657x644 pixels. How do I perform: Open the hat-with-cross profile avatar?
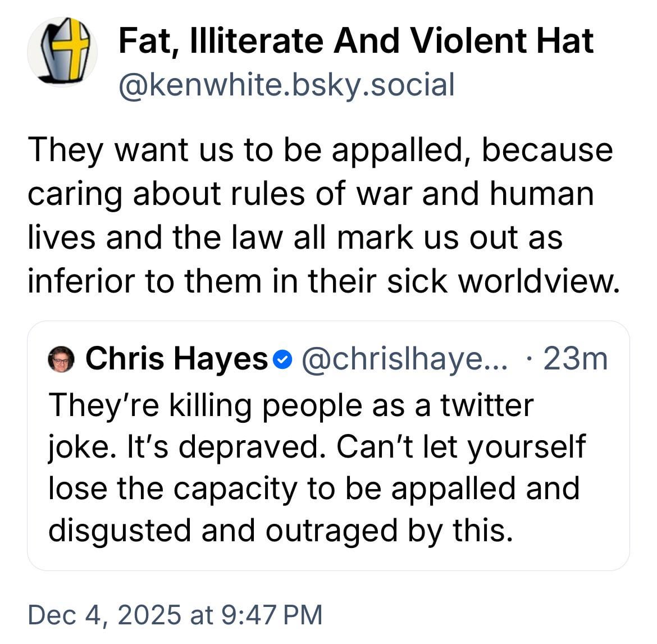coord(62,52)
